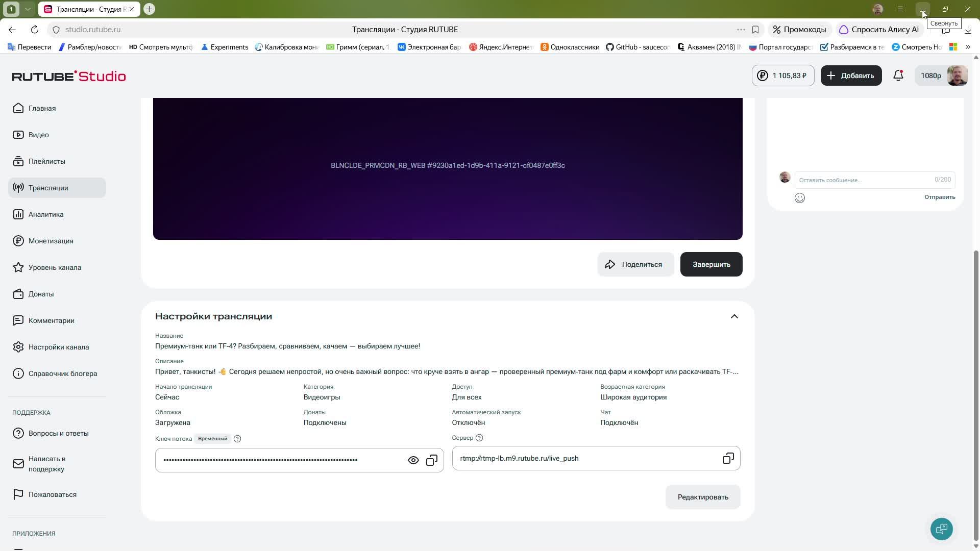
Task: Open Вопросы и ответы support page
Action: pyautogui.click(x=58, y=433)
